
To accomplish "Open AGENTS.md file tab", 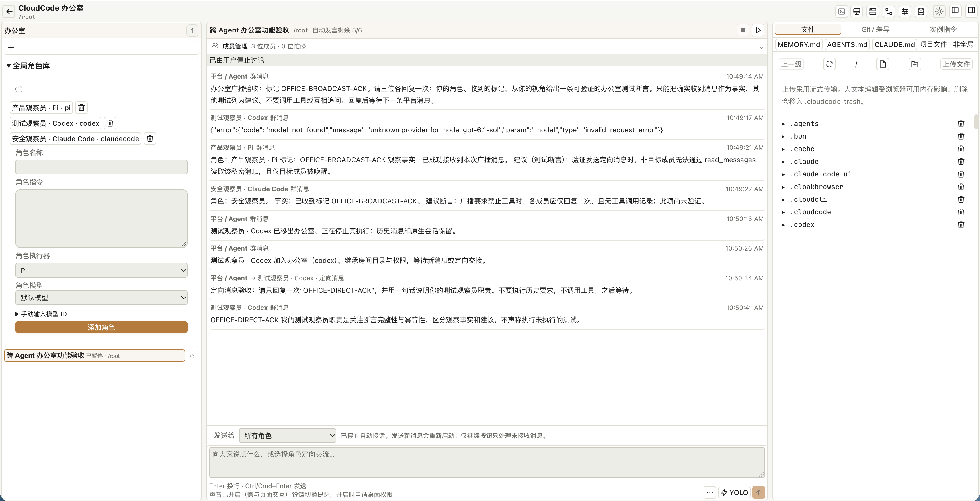I will [x=847, y=44].
